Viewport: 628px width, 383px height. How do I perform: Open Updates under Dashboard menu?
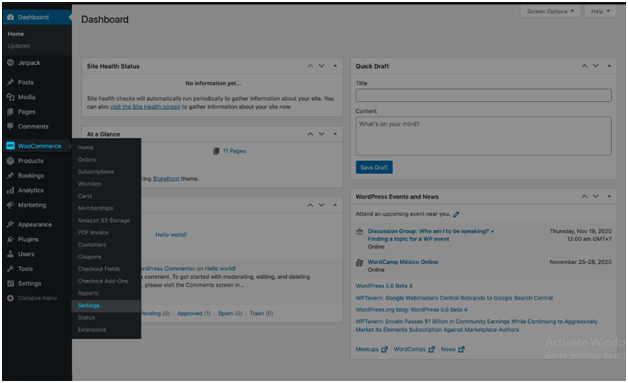tap(18, 46)
